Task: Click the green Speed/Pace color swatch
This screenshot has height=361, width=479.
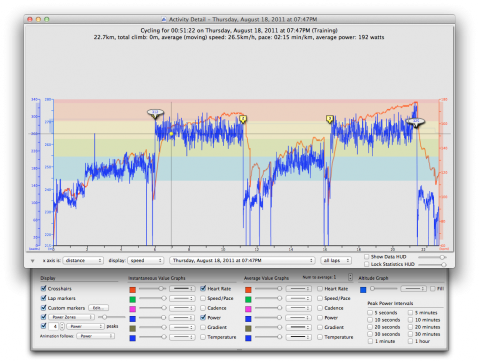Action: pyautogui.click(x=133, y=299)
